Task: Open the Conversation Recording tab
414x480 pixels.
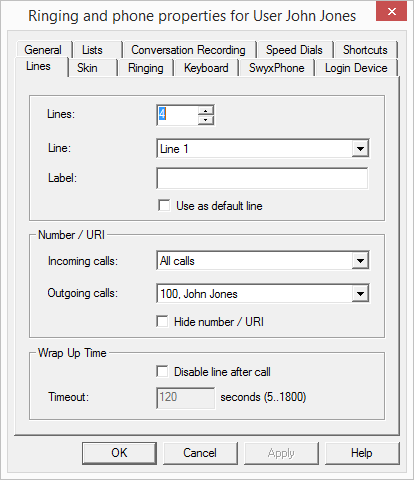Action: (188, 50)
